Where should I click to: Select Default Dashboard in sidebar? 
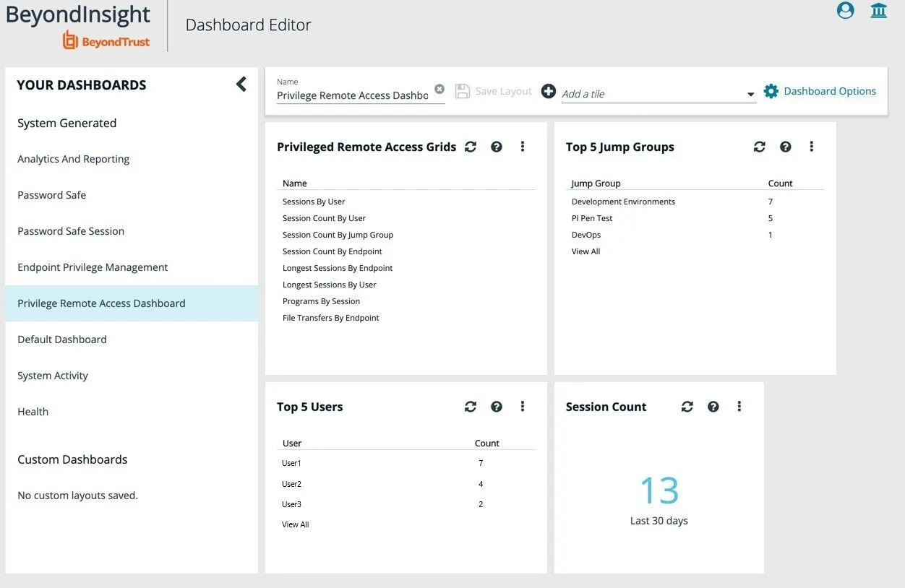(132, 340)
